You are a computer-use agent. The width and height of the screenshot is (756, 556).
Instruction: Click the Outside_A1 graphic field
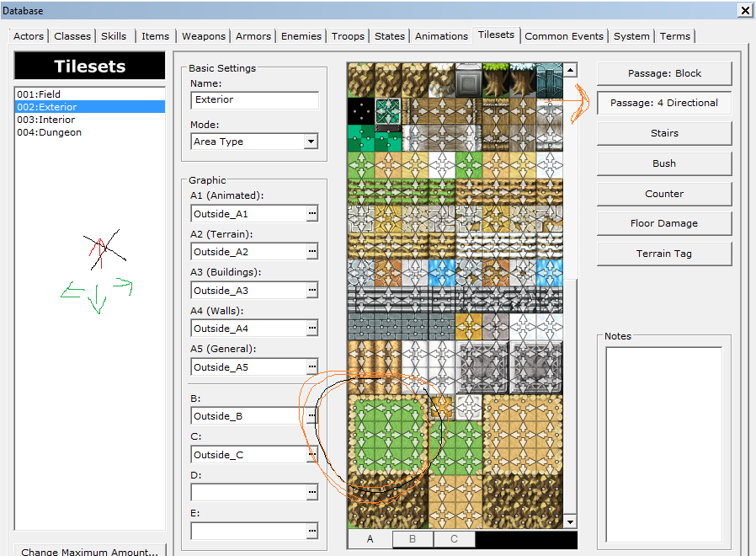pyautogui.click(x=249, y=213)
